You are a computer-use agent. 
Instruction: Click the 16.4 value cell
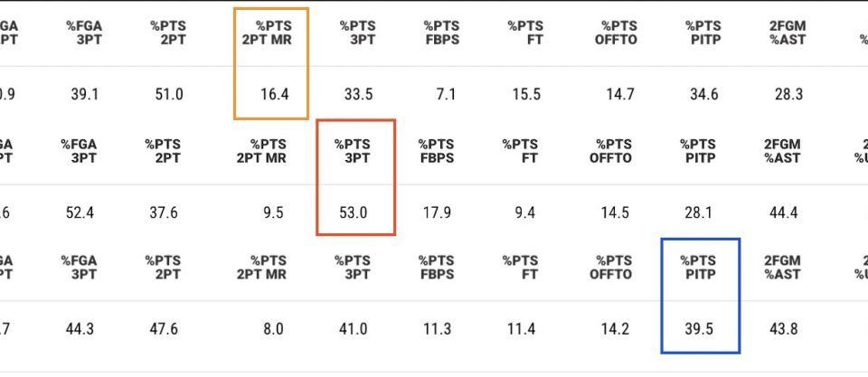click(274, 94)
